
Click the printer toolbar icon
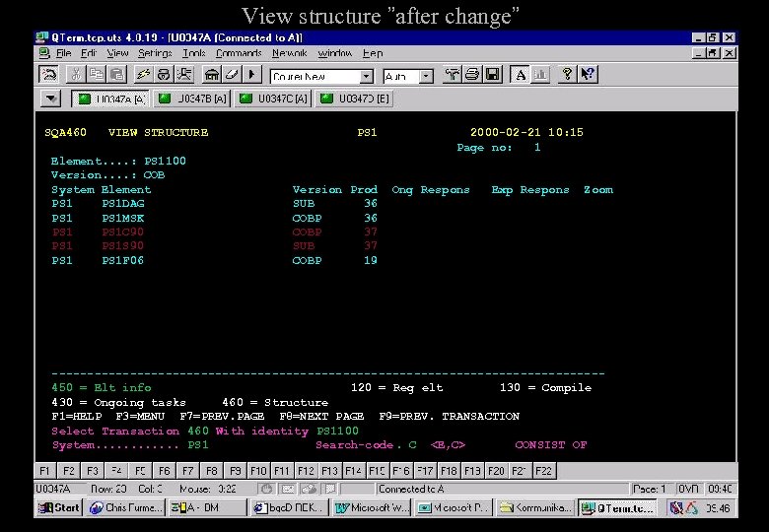click(472, 75)
